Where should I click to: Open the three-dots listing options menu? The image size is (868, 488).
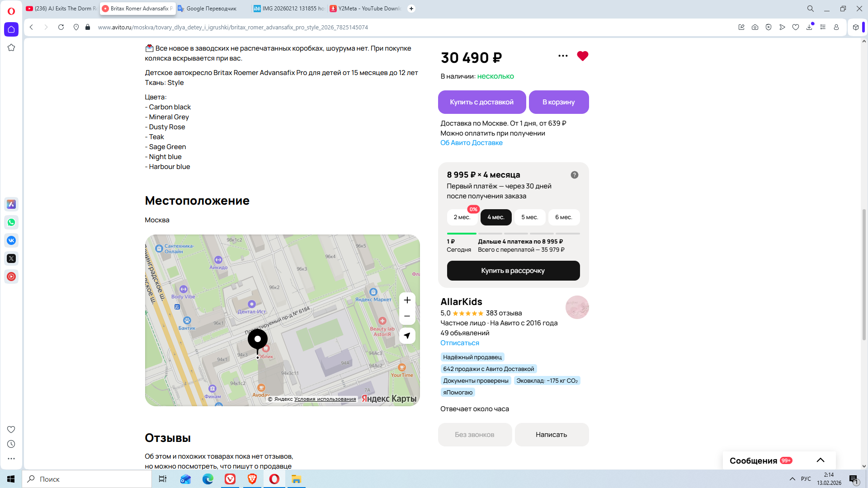tap(563, 56)
